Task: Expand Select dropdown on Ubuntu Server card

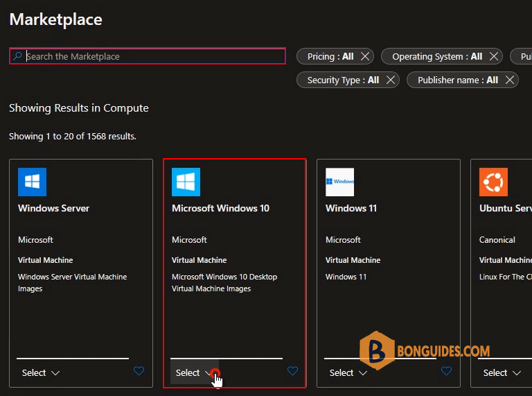Action: tap(502, 372)
